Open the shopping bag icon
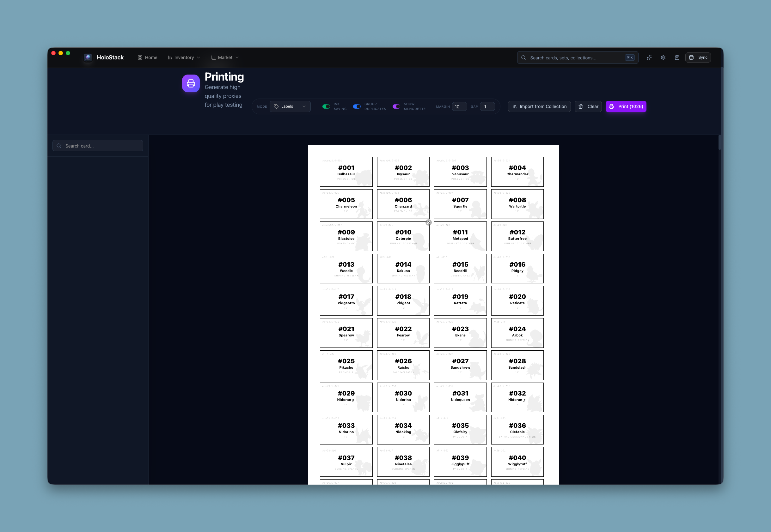This screenshot has height=532, width=771. tap(677, 58)
